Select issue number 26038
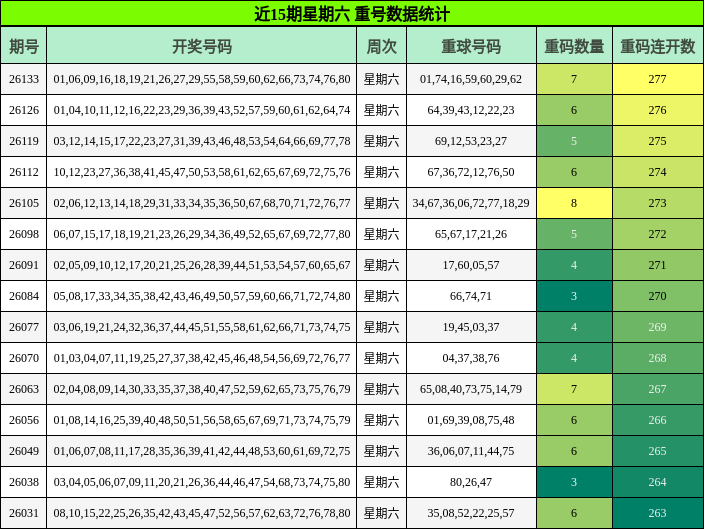Viewport: 704px width, 529px height. point(24,482)
